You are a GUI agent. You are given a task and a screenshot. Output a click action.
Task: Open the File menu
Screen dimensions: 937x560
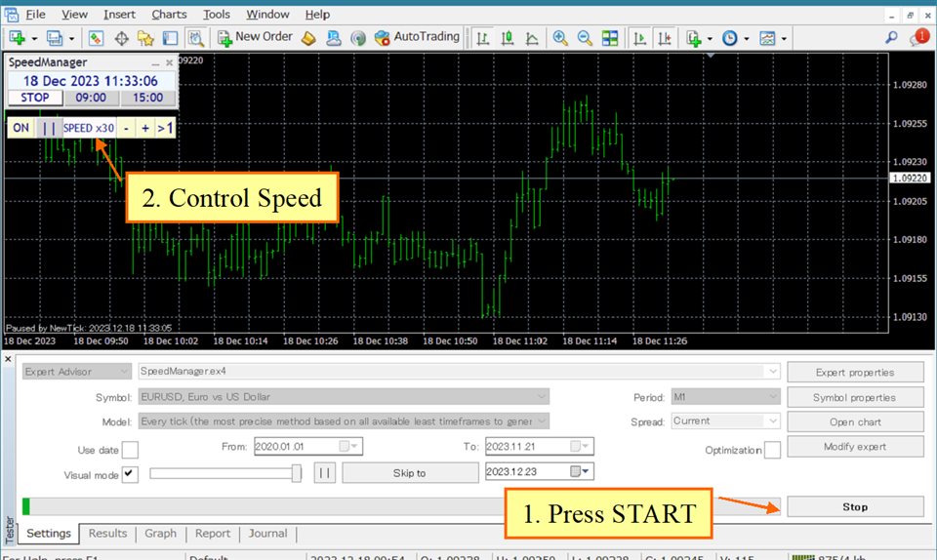pos(35,15)
